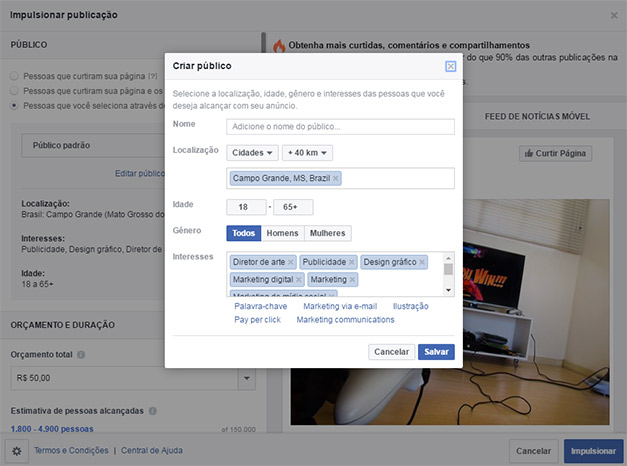Switch to Feed de Notícias Móvel tab
The height and width of the screenshot is (466, 627).
click(537, 117)
